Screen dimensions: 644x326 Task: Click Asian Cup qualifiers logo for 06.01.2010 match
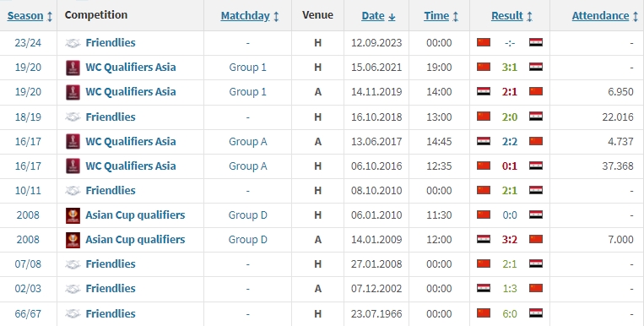point(73,215)
